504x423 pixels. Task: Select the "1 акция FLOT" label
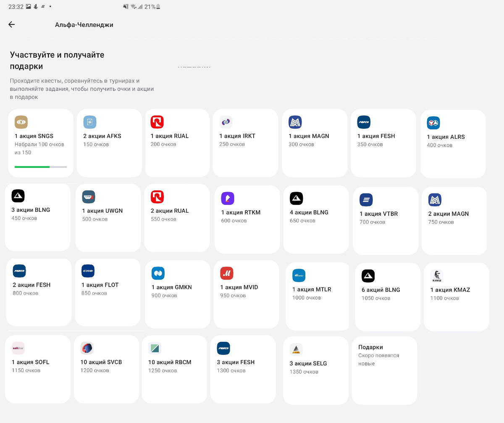tap(100, 285)
